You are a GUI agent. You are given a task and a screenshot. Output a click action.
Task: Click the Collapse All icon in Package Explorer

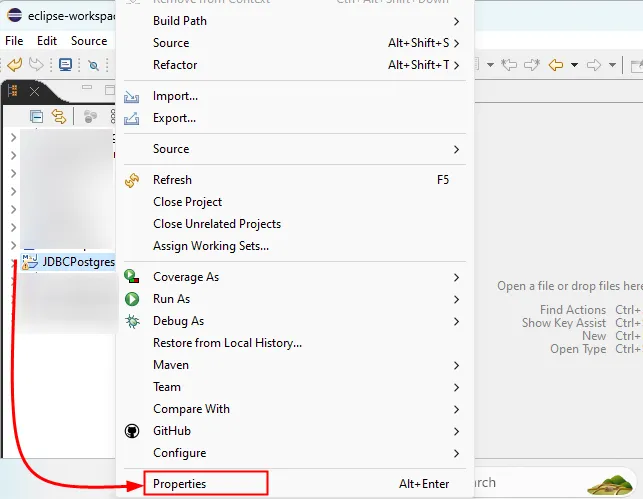tap(37, 116)
